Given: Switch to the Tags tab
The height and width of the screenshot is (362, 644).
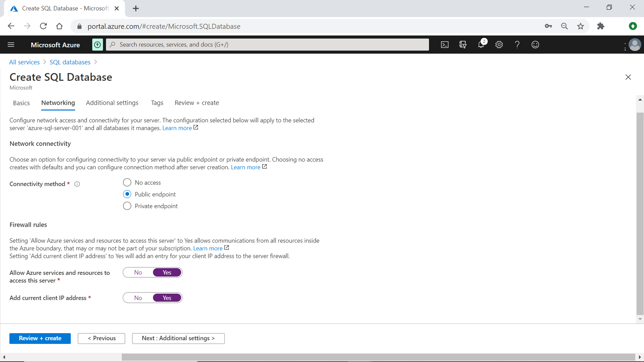Looking at the screenshot, I should (x=157, y=103).
